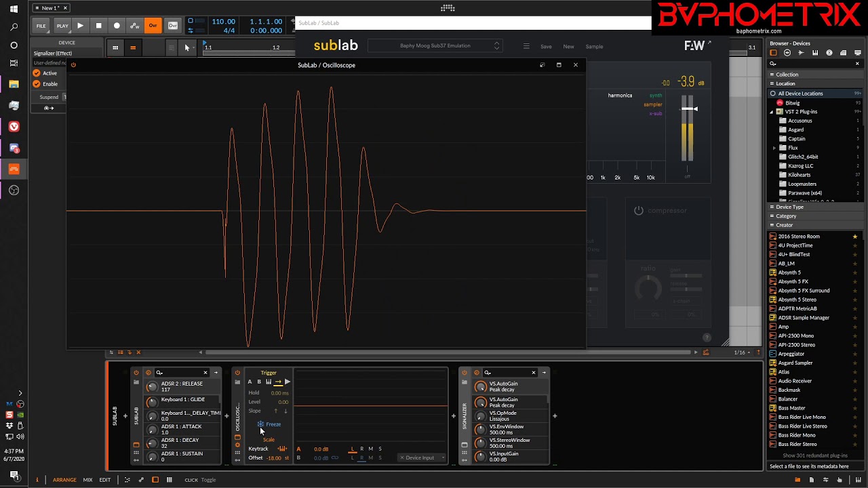Image resolution: width=868 pixels, height=488 pixels.
Task: Switch to the ARRANGE view
Action: click(64, 480)
